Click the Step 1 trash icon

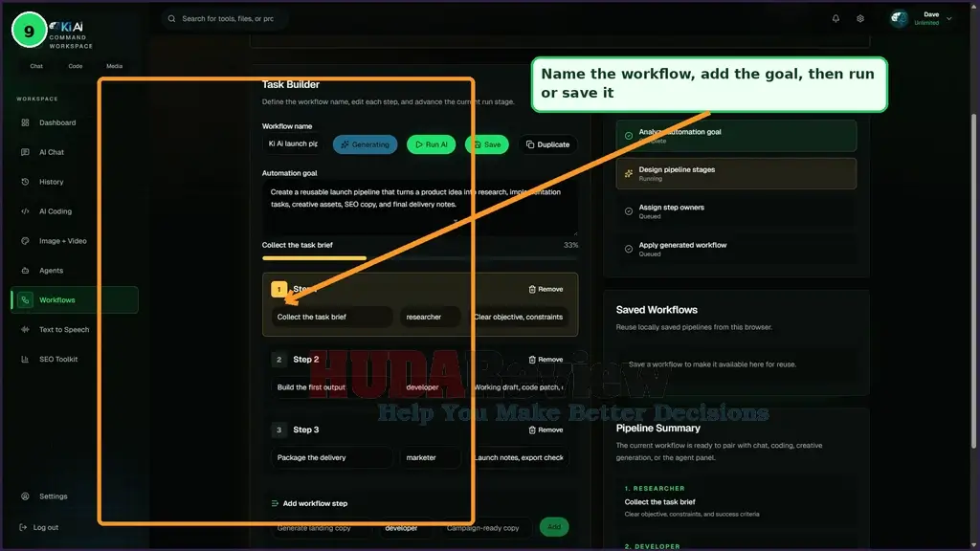pos(532,289)
